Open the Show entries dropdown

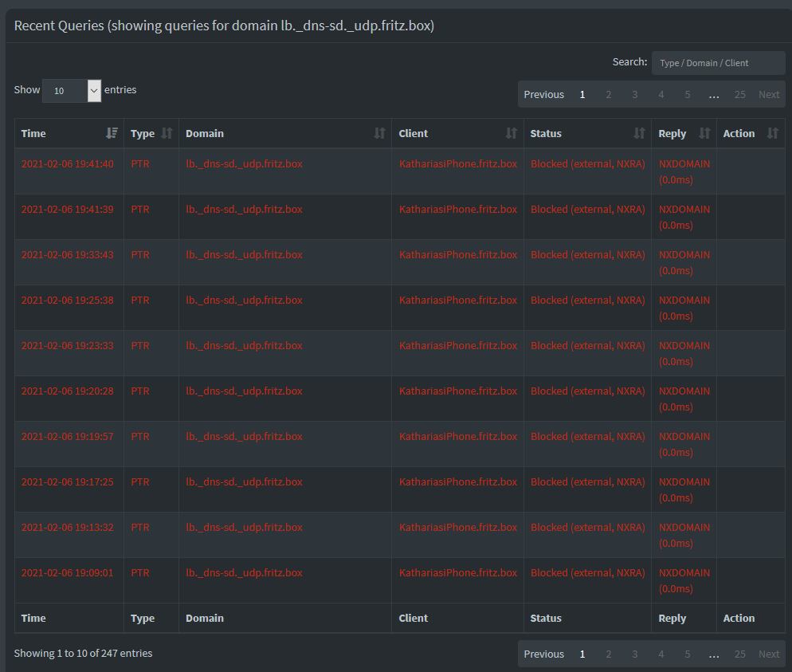point(72,90)
